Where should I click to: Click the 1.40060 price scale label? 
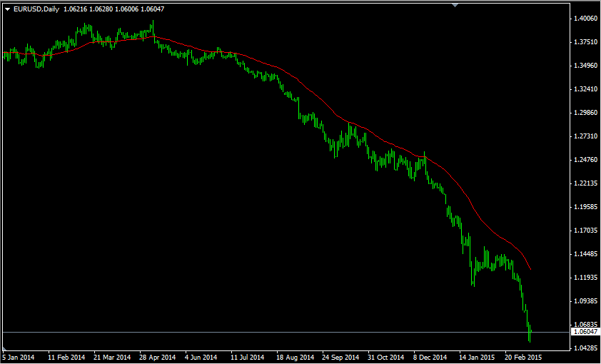pos(586,18)
